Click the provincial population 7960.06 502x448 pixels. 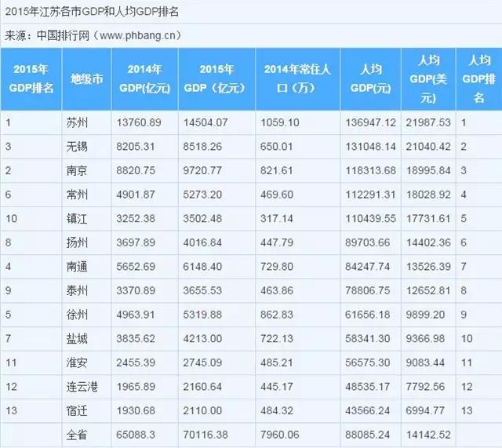click(280, 435)
